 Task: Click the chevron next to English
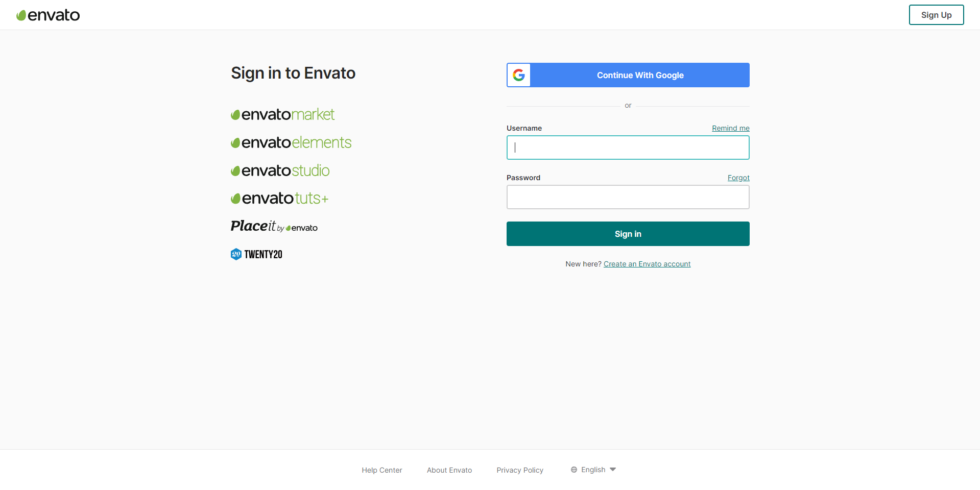(613, 469)
